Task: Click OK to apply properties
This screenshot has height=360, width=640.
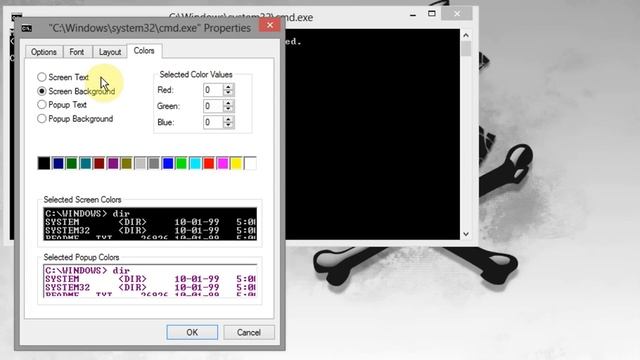Action: point(192,332)
